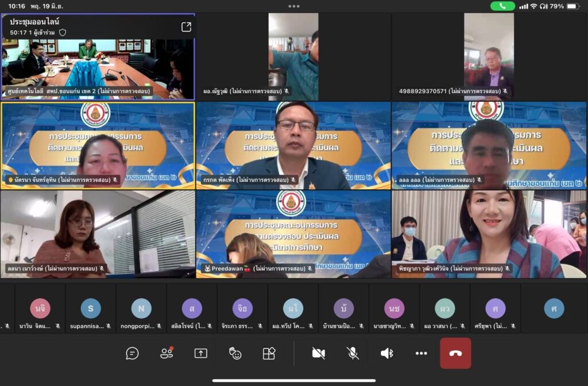Image resolution: width=588 pixels, height=386 pixels.
Task: Open the more options menu
Action: (421, 353)
